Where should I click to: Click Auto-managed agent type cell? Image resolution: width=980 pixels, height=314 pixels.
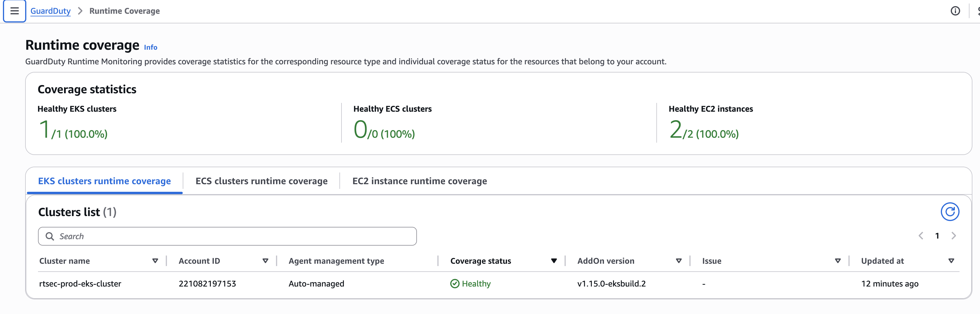(317, 284)
